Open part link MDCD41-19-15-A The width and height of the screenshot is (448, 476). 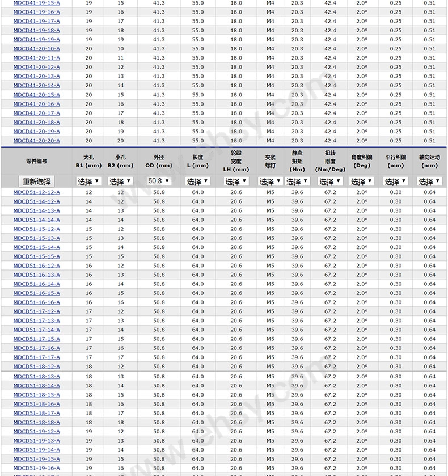click(37, 3)
